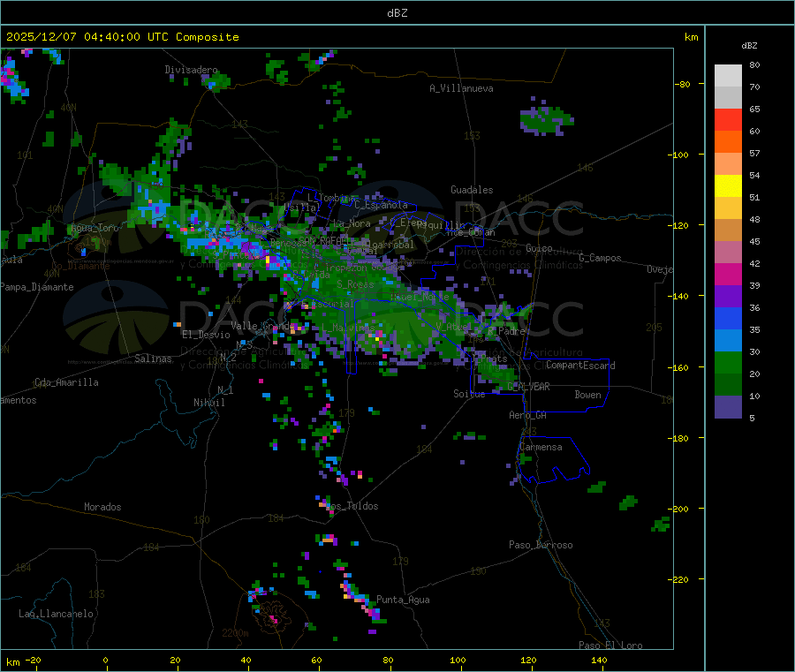795x672 pixels.
Task: Click the 0 tick on the horizontal axis
Action: [105, 660]
